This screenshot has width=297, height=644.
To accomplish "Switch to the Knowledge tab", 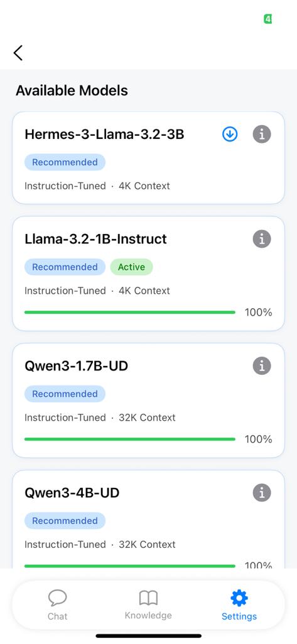I will point(148,605).
